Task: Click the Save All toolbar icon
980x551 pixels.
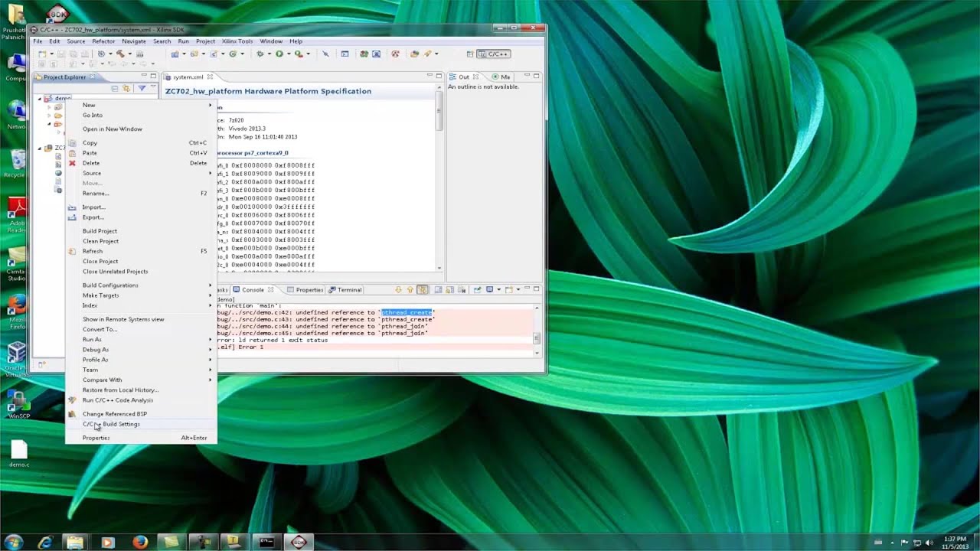Action: click(x=73, y=54)
